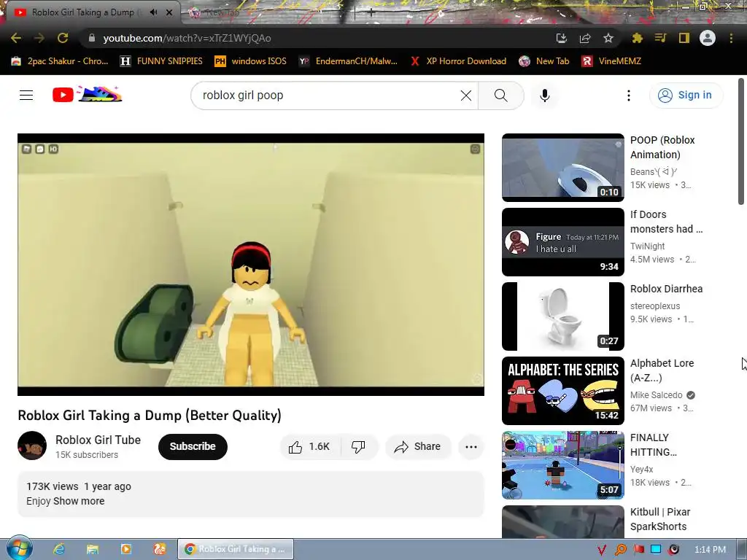Open Roblox Girl Tube channel avatar
This screenshot has width=747, height=560.
[x=32, y=446]
